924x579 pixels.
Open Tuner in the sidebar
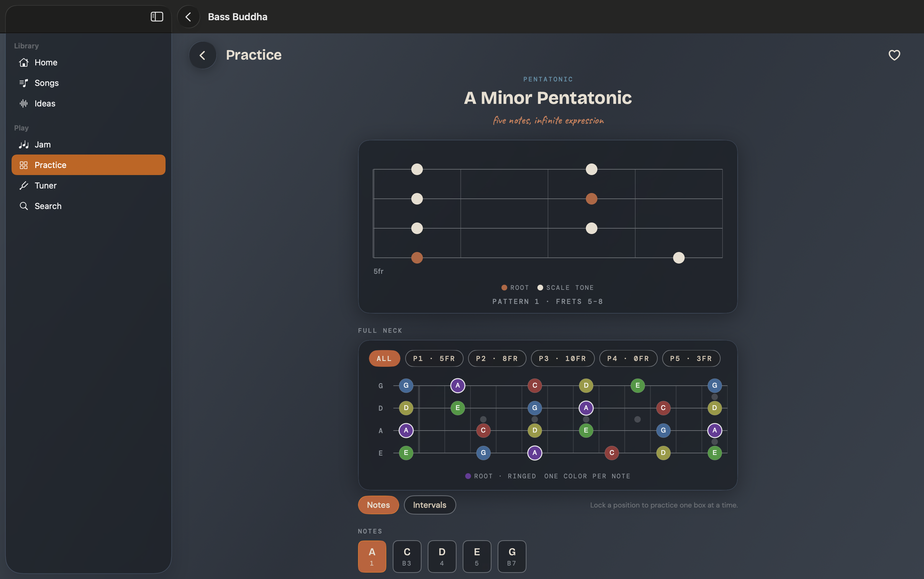click(89, 185)
